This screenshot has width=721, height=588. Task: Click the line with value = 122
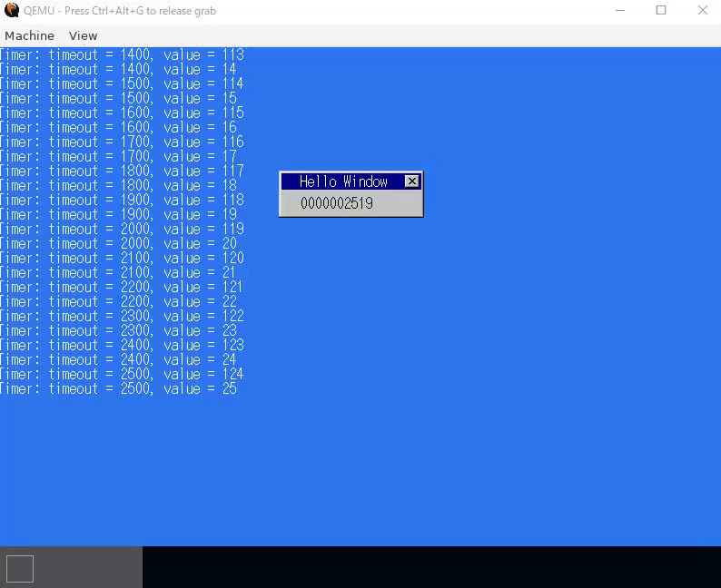click(x=122, y=317)
